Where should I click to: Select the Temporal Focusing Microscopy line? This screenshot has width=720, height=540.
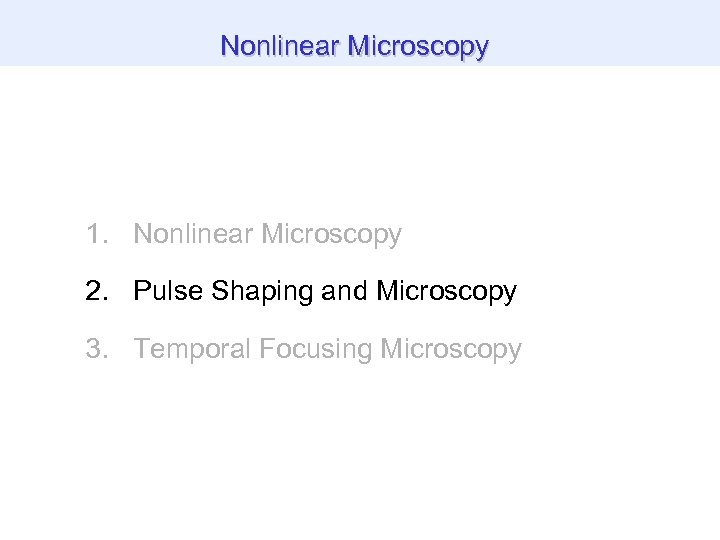coord(327,349)
